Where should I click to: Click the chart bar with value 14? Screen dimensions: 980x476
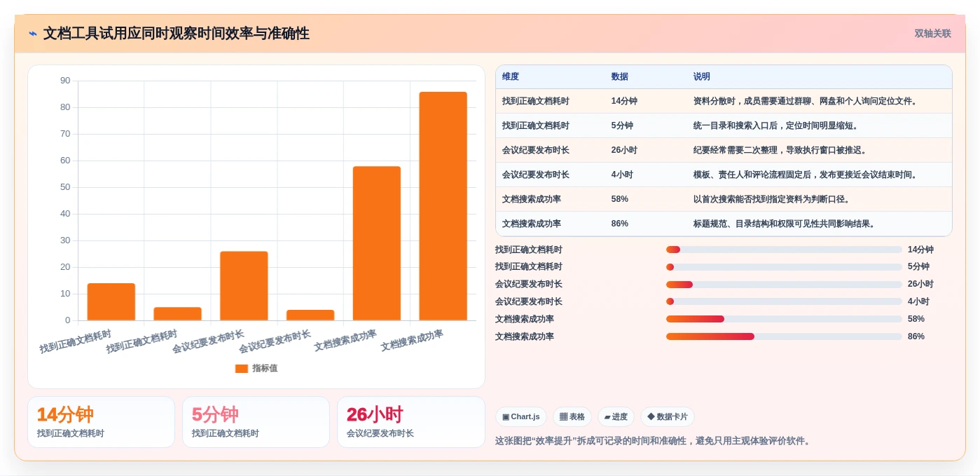111,302
